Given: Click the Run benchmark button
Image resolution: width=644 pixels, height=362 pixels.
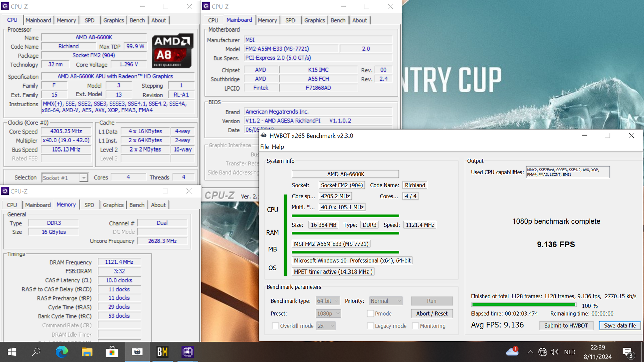Looking at the screenshot, I should point(432,301).
